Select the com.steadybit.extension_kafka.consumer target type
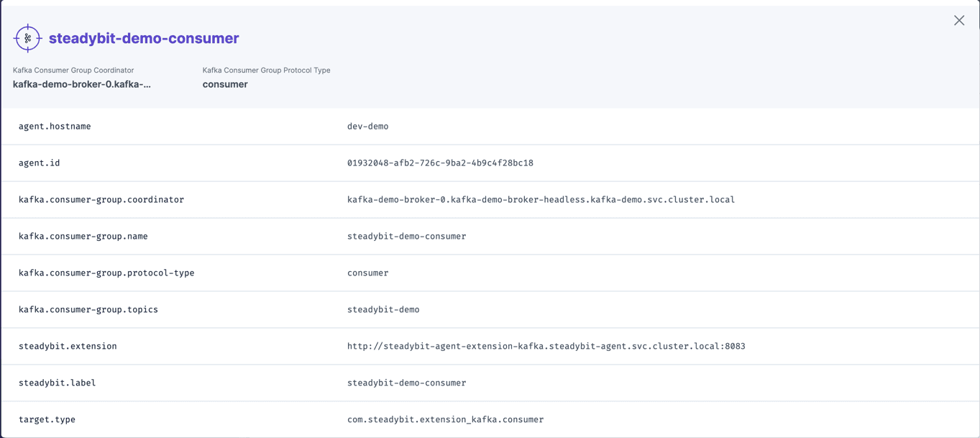 pos(446,419)
